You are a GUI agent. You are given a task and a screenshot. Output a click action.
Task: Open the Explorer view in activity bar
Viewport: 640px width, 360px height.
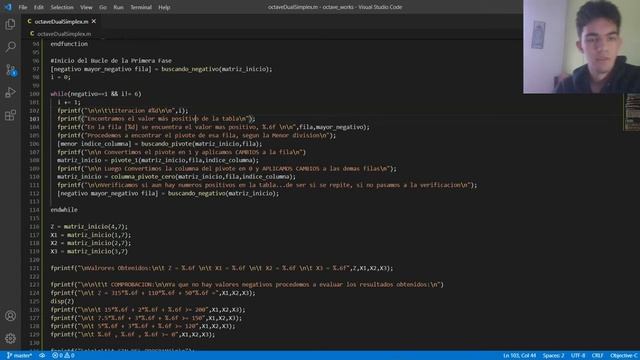click(10, 24)
